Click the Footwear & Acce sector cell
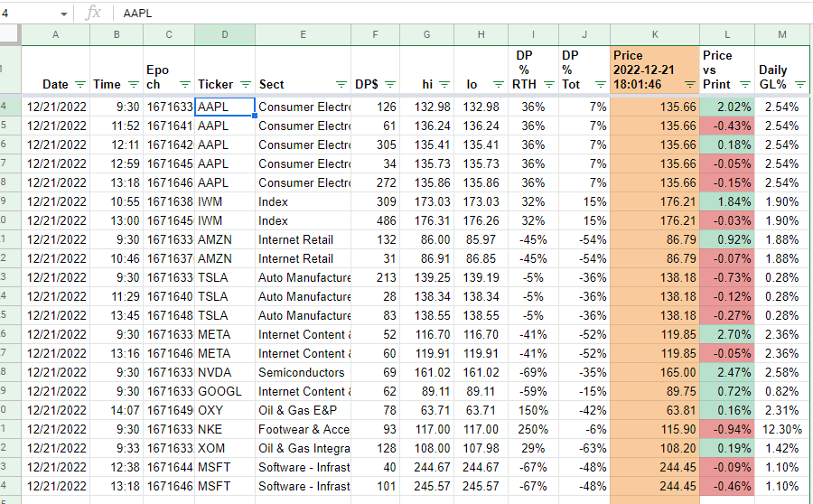This screenshot has width=813, height=504. (x=303, y=429)
